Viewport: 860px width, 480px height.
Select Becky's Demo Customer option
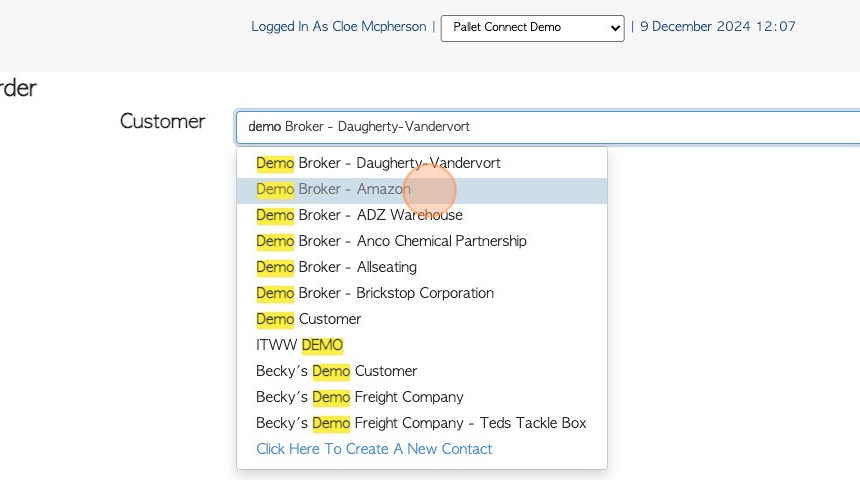coord(422,371)
